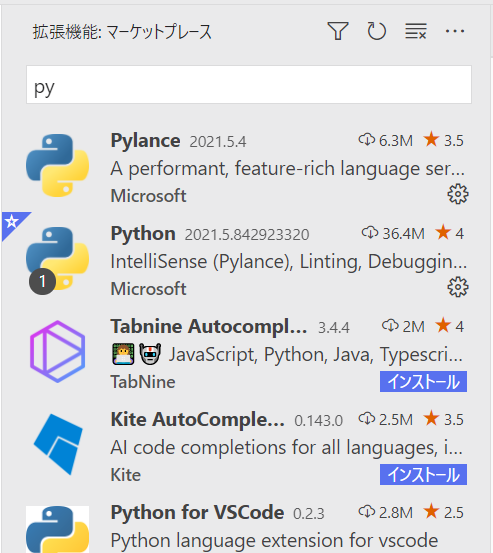Click Kite version 0.143.0
The image size is (493, 553).
pos(318,421)
